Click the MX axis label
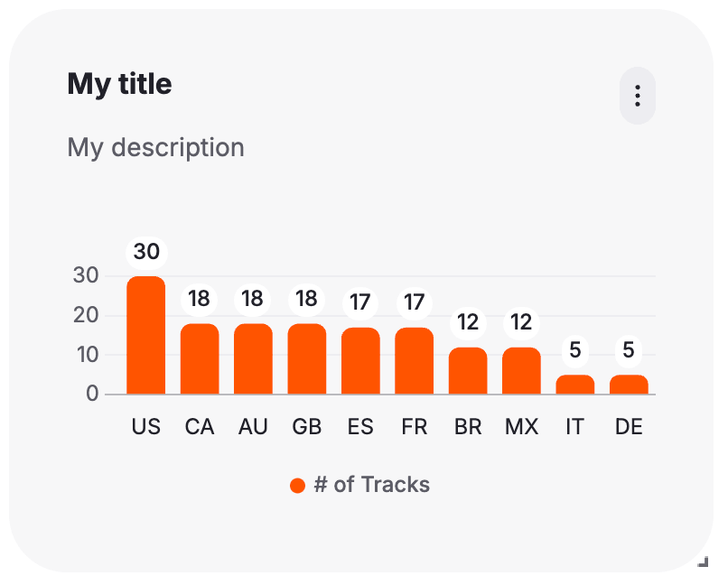 pos(521,427)
